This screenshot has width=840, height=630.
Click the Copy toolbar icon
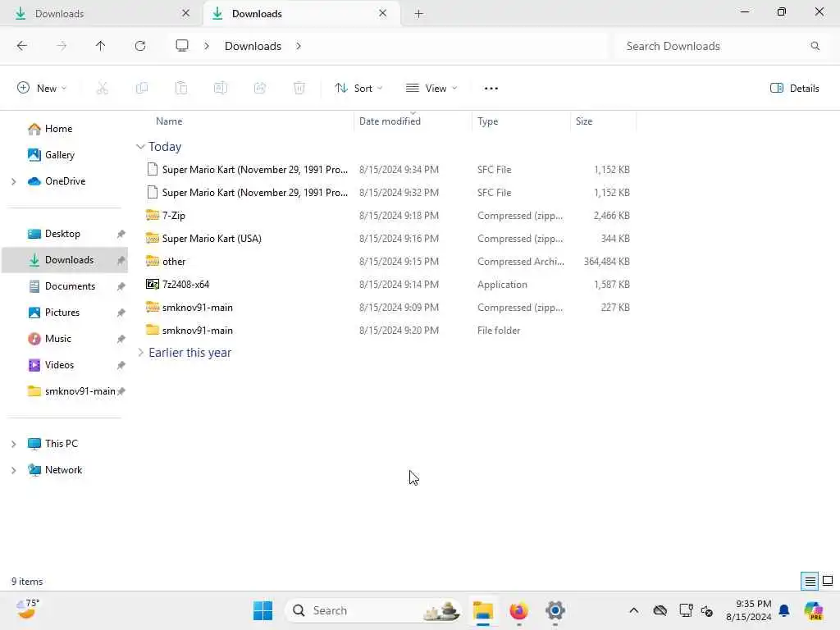pyautogui.click(x=142, y=89)
